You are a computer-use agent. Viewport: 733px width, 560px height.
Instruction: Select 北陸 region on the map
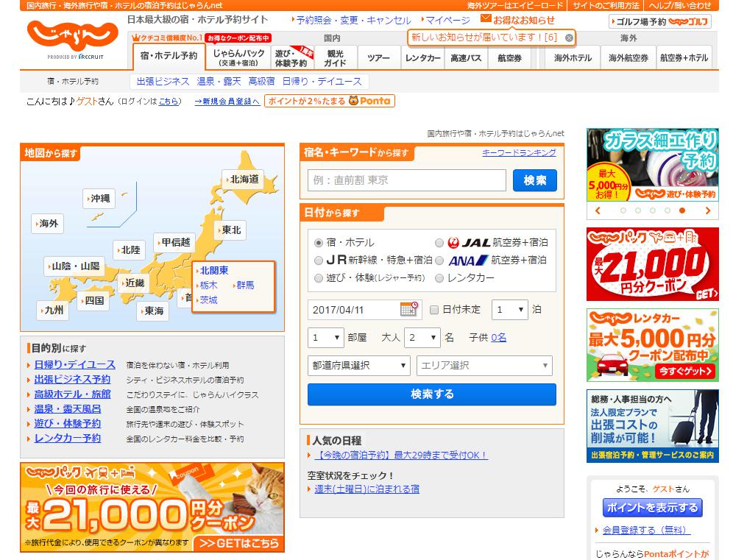click(129, 249)
